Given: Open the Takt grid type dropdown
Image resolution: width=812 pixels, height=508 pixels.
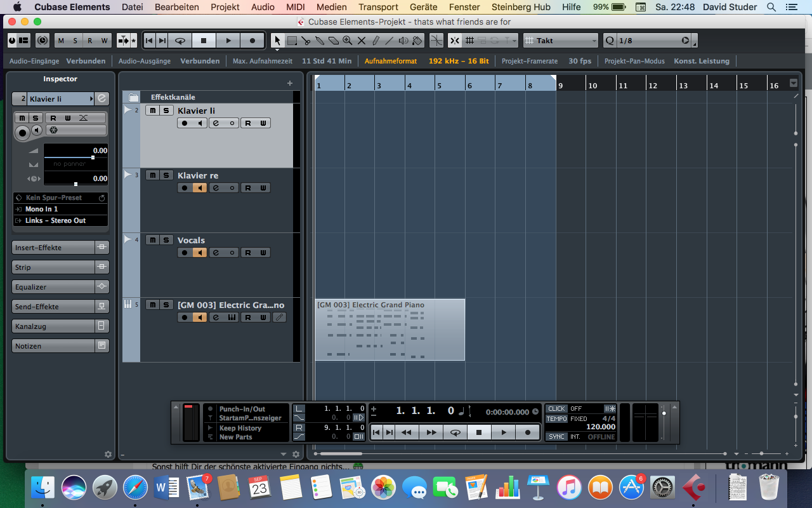Looking at the screenshot, I should [x=561, y=41].
